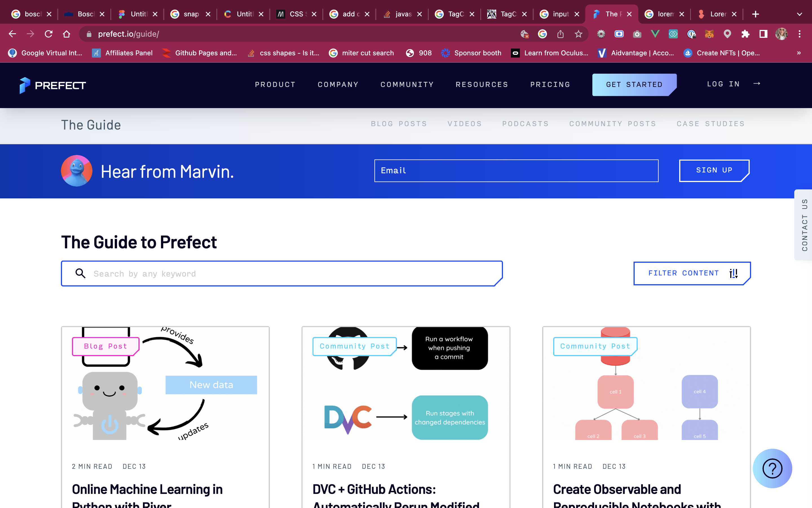The width and height of the screenshot is (812, 508).
Task: Open the Chrome profile avatar
Action: (782, 34)
